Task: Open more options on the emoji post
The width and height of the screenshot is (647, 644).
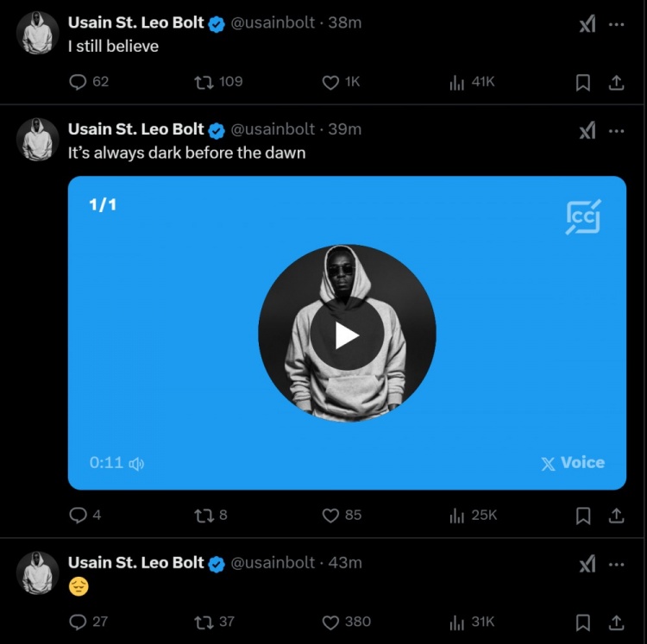Action: 616,564
